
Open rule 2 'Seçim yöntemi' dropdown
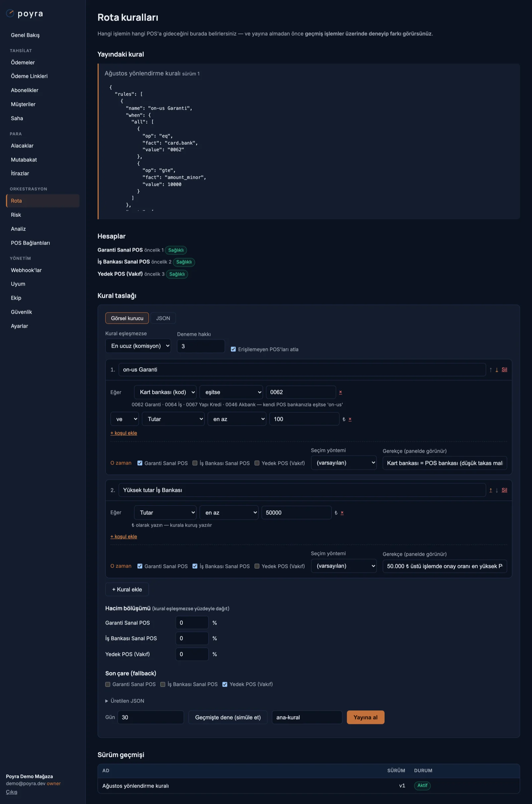344,566
